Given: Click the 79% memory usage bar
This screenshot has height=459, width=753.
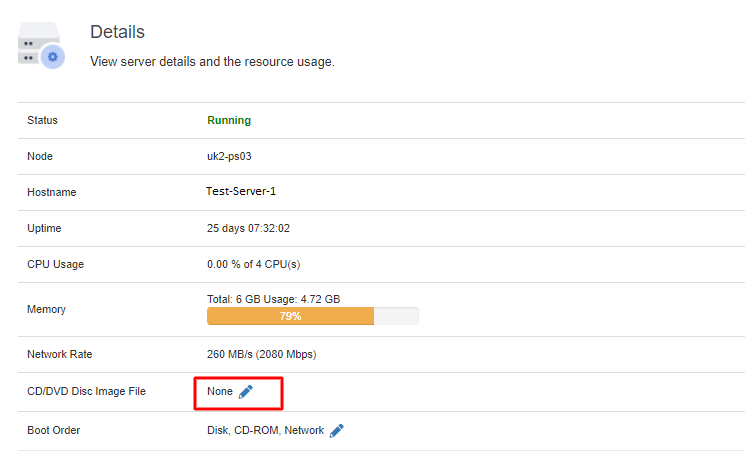Looking at the screenshot, I should pos(291,316).
